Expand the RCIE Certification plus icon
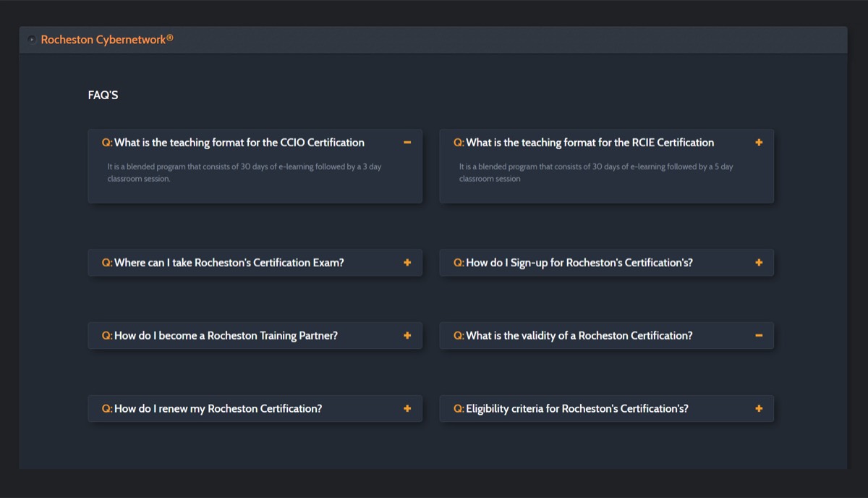The height and width of the screenshot is (498, 868). [759, 143]
